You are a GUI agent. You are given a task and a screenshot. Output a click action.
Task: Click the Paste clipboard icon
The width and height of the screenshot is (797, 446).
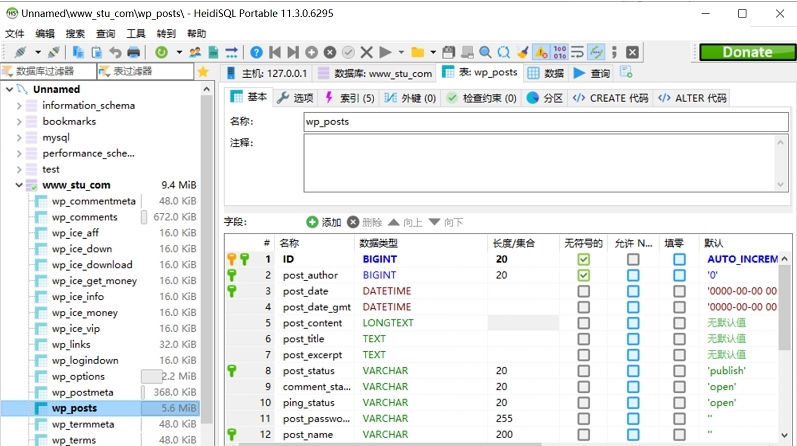pyautogui.click(x=97, y=52)
